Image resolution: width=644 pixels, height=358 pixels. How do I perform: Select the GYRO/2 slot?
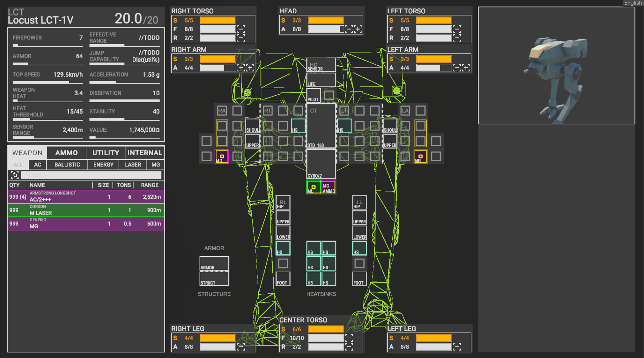coord(321,164)
